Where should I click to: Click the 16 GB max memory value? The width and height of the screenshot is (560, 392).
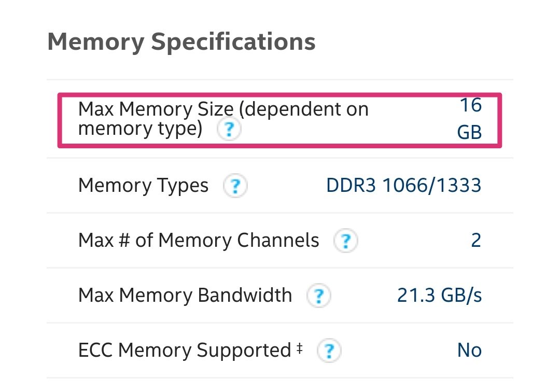click(470, 118)
